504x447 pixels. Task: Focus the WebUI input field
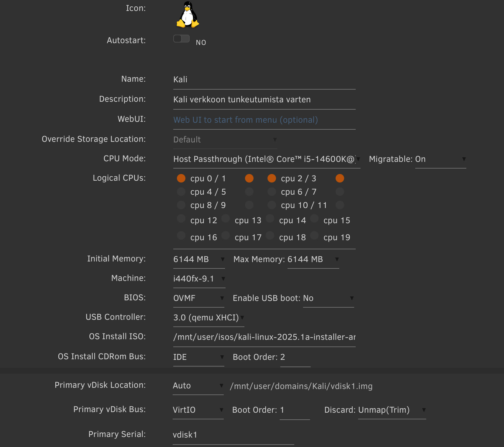click(264, 120)
